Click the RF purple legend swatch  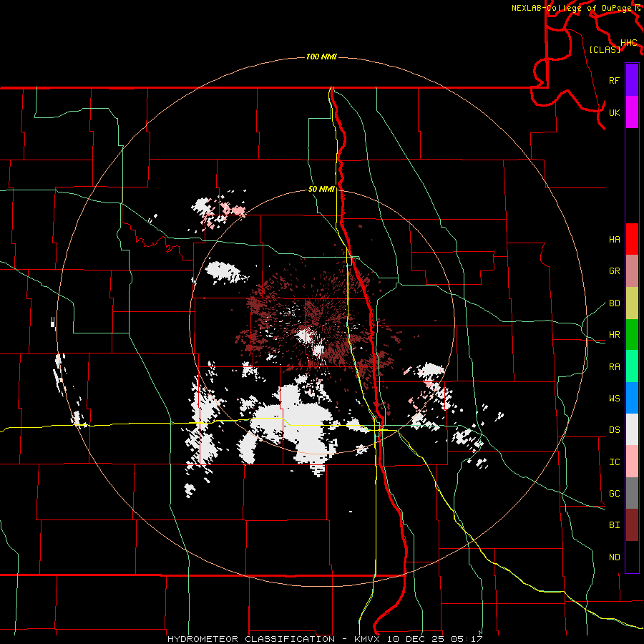632,80
